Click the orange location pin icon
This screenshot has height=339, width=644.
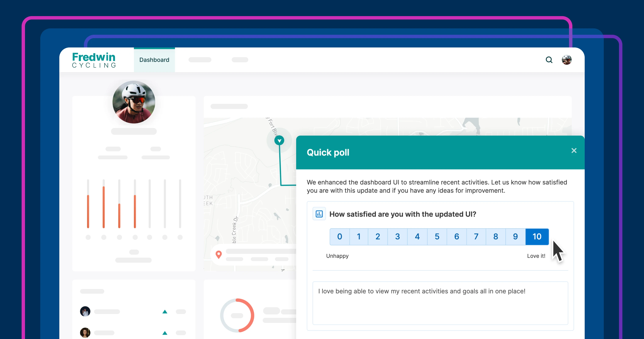tap(218, 254)
